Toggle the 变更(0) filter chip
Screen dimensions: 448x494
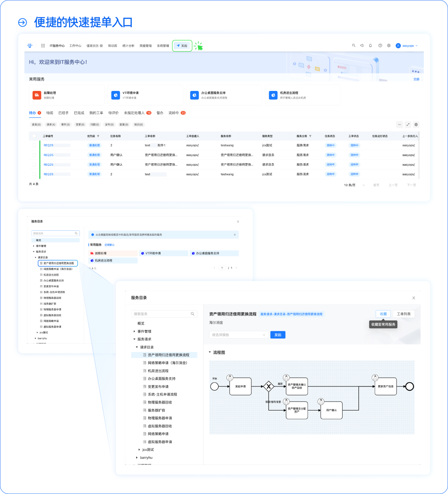pos(80,125)
